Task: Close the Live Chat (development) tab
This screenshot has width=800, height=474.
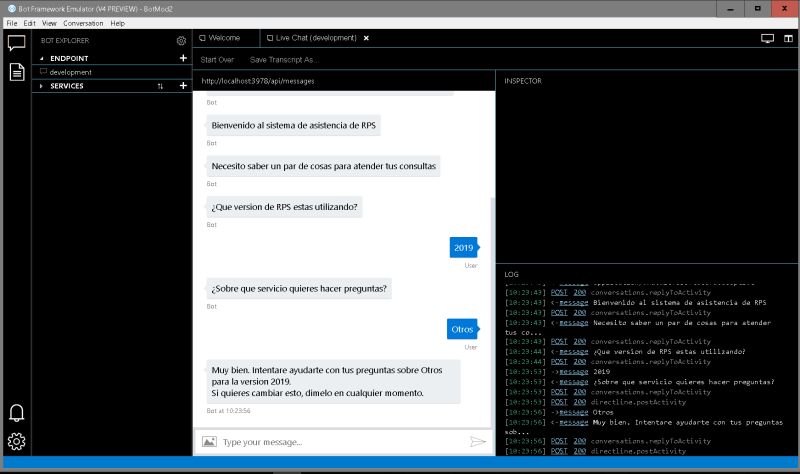Action: click(366, 38)
